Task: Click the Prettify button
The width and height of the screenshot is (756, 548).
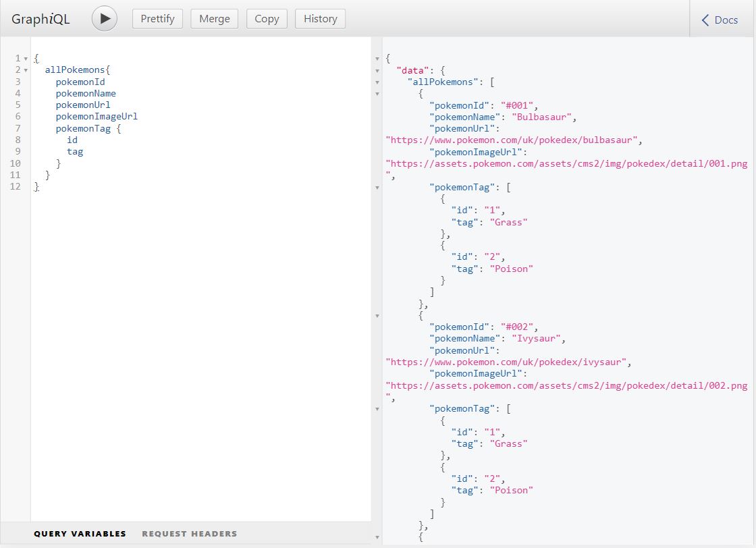Action: [x=157, y=19]
